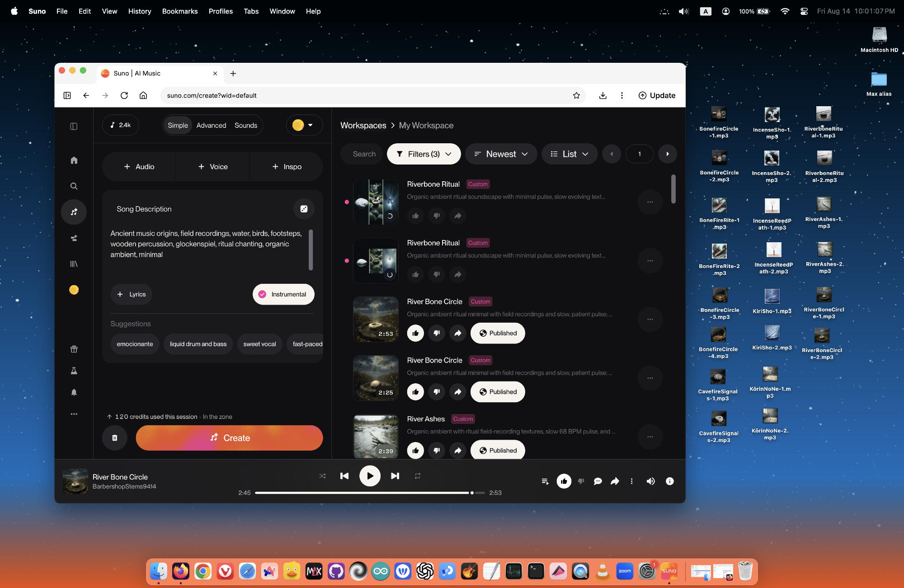This screenshot has width=904, height=588.
Task: Open the Labs flask sidebar icon
Action: pyautogui.click(x=74, y=371)
